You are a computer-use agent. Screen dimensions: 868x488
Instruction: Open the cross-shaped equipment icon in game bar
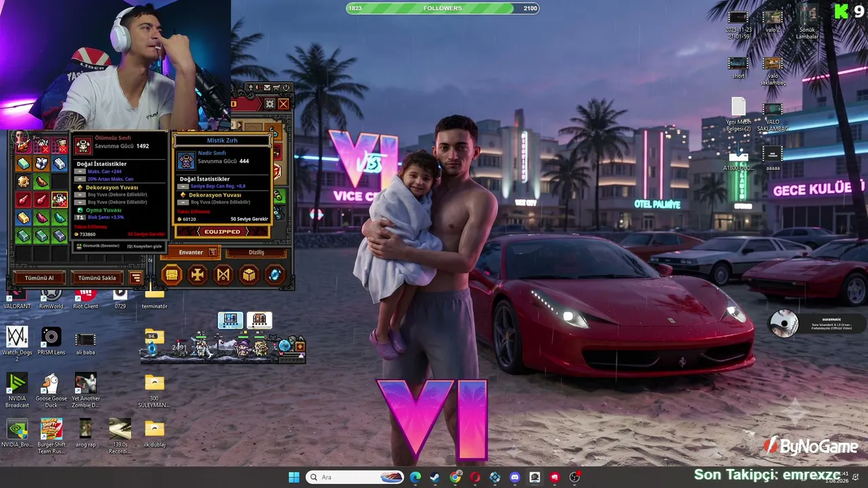coord(197,274)
